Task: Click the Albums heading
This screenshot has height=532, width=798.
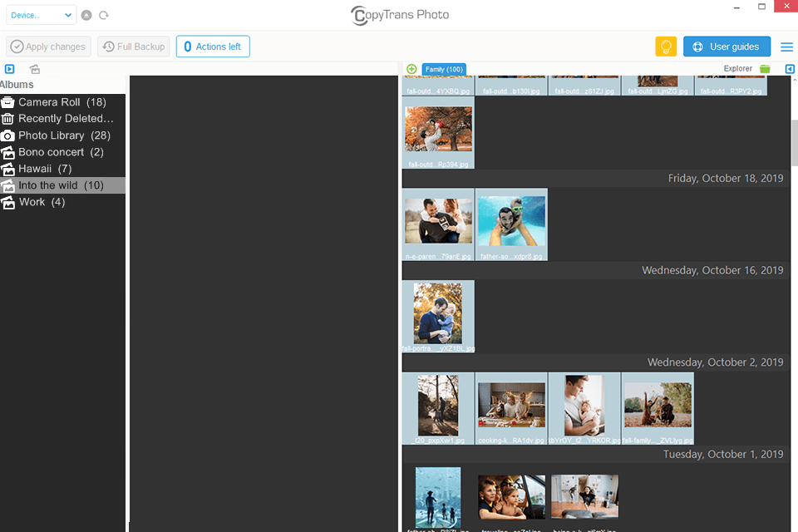Action: [17, 85]
